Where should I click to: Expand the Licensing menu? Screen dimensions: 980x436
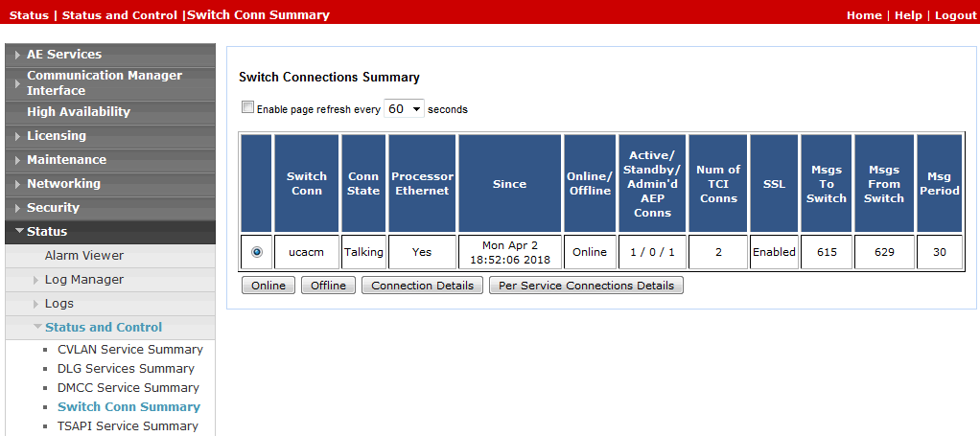(56, 136)
